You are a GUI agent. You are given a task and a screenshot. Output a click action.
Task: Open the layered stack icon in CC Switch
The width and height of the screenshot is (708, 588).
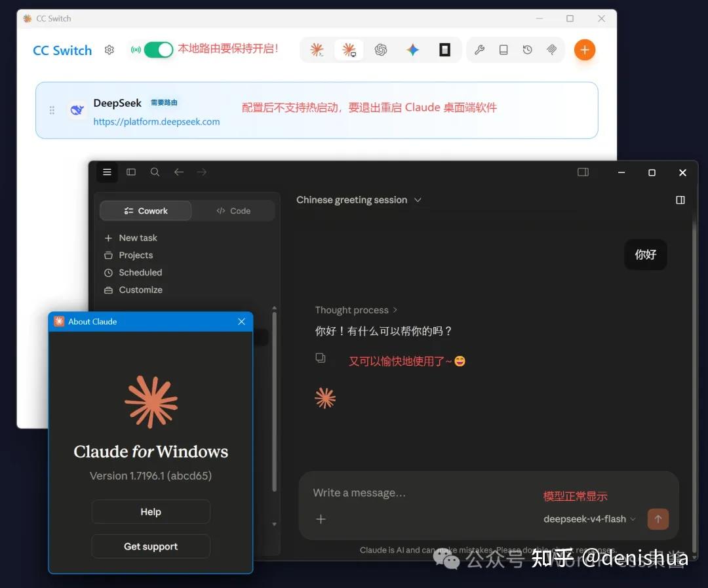pos(551,50)
